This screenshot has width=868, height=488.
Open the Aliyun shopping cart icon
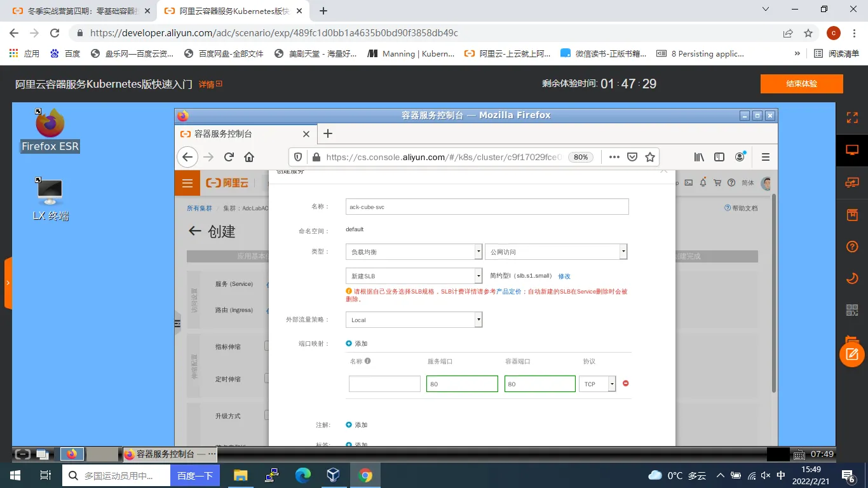coord(717,183)
